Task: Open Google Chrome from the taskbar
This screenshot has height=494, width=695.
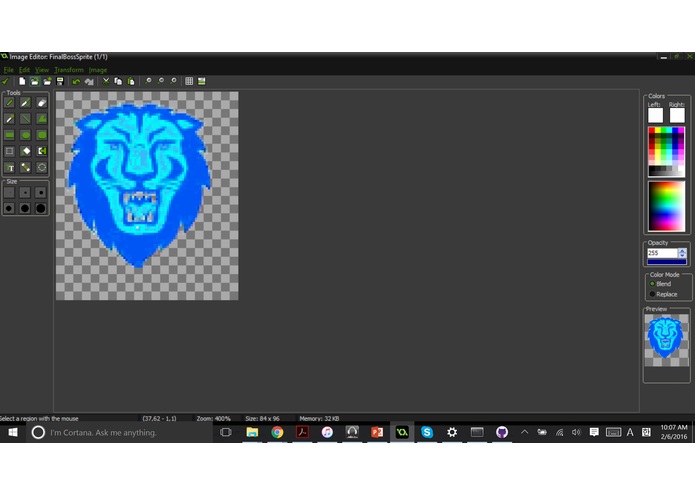Action: (277, 432)
